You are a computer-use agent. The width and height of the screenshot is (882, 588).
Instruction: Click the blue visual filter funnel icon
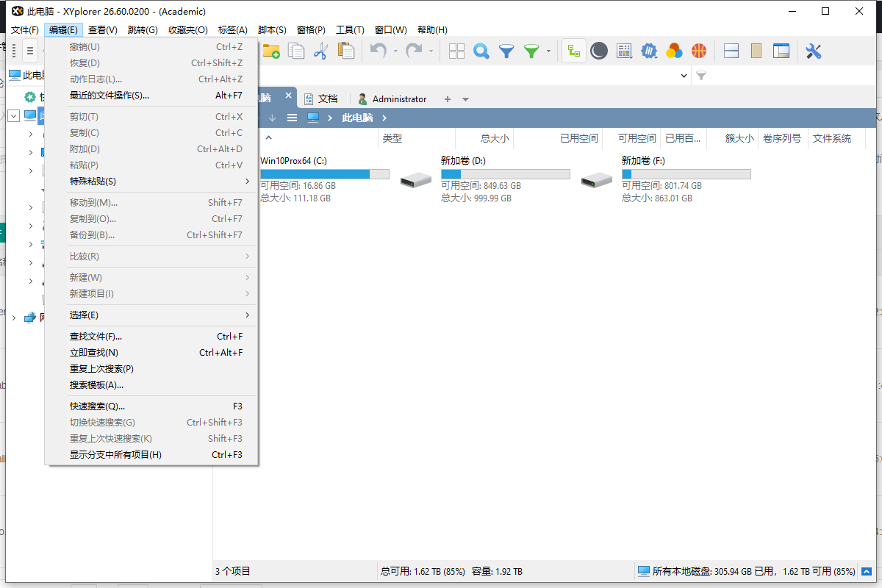(x=506, y=51)
